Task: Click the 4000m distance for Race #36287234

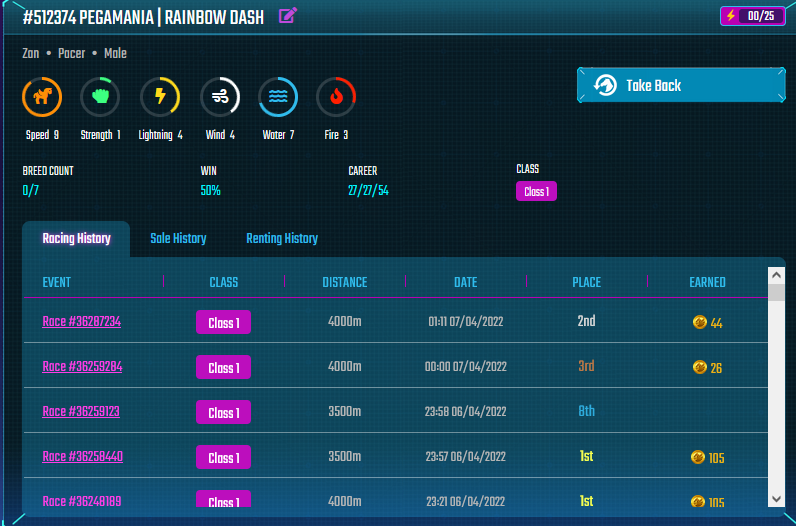Action: [x=345, y=321]
